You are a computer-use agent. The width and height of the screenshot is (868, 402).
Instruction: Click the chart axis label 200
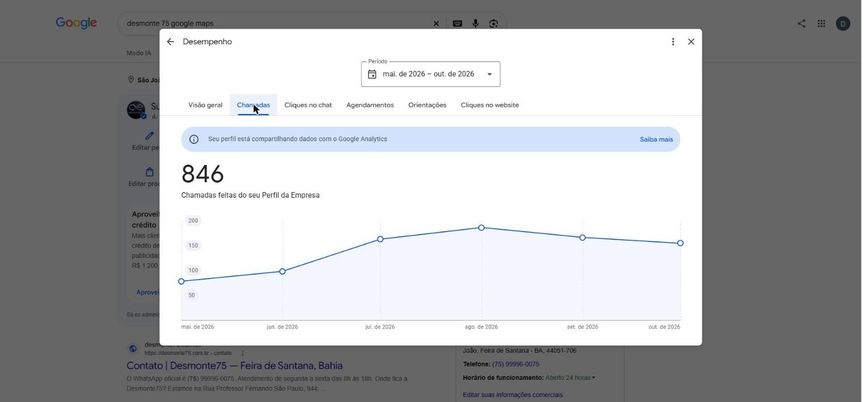point(193,220)
